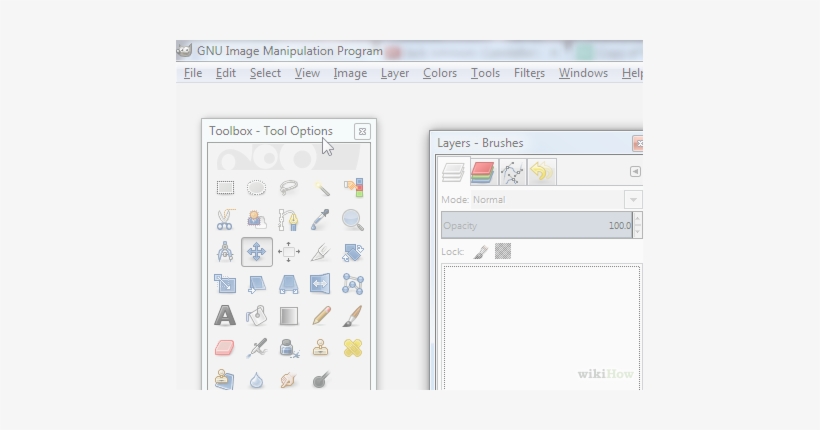Pick the Shear tool
Image resolution: width=820 pixels, height=430 pixels.
256,284
